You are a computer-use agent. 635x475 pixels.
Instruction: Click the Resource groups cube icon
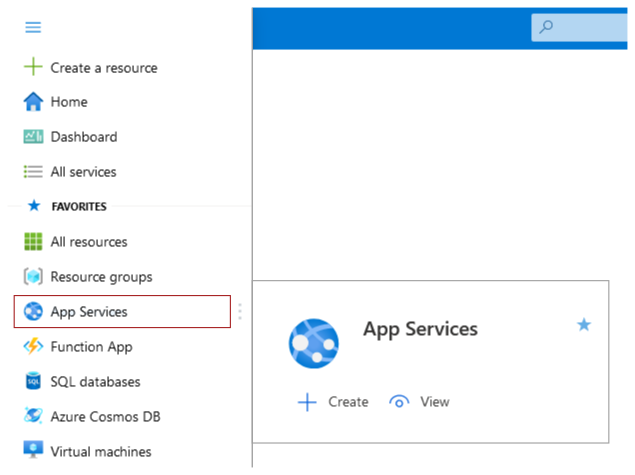pyautogui.click(x=33, y=277)
